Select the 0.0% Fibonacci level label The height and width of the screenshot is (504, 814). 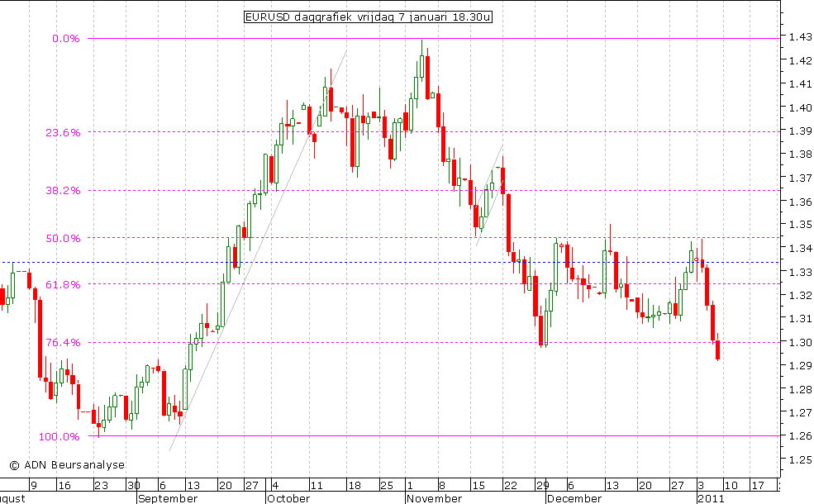pos(66,39)
